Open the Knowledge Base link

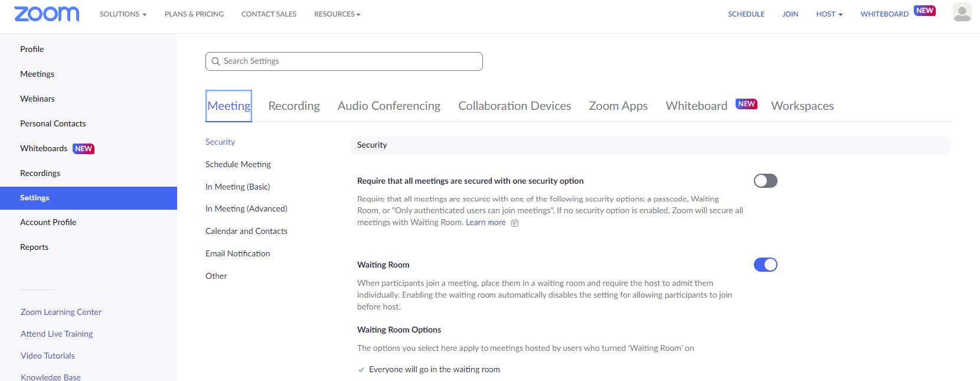click(51, 377)
